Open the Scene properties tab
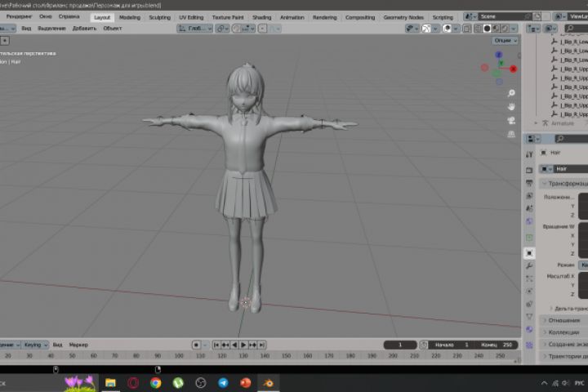 coord(529,208)
